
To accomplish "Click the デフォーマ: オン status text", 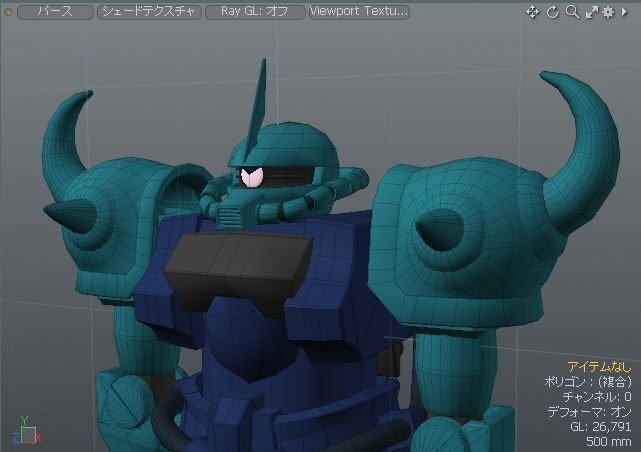I will point(589,412).
